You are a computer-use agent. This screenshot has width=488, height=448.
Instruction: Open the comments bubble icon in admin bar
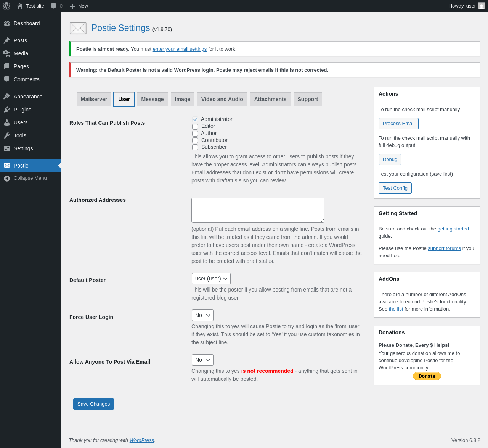pos(54,6)
